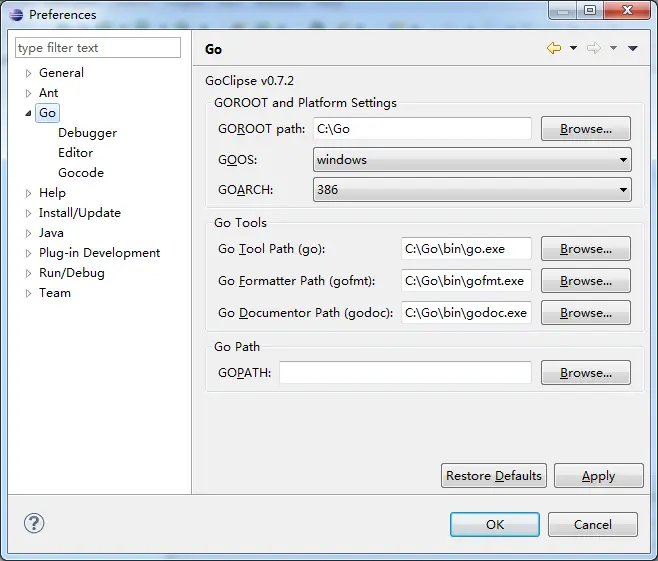Open the GOARCH dropdown
This screenshot has width=658, height=561.
tap(472, 189)
